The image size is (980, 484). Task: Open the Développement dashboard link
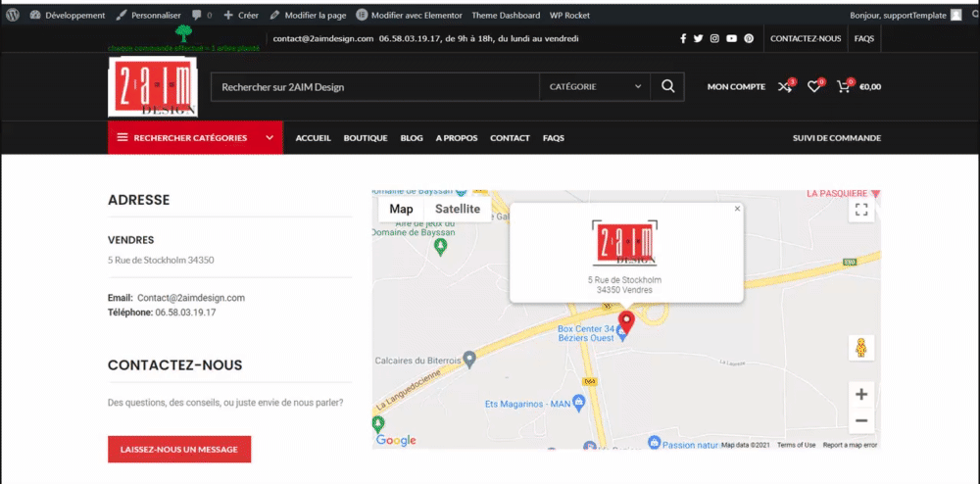[x=68, y=15]
